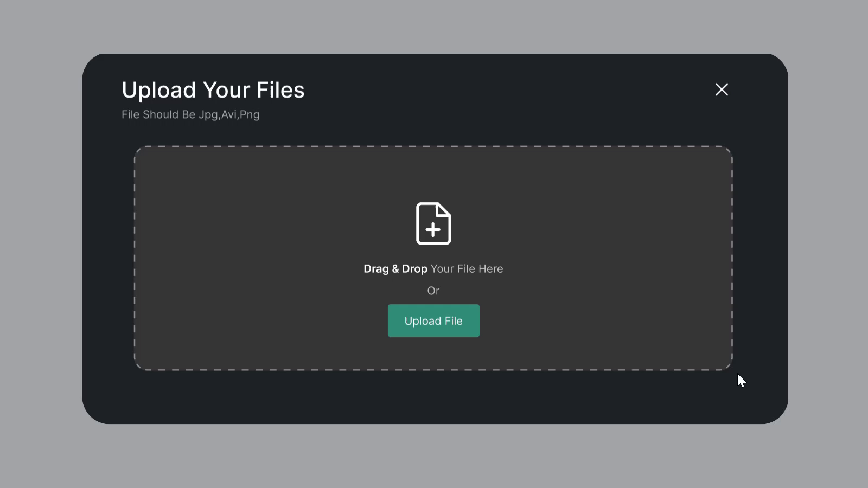Image resolution: width=868 pixels, height=488 pixels.
Task: Click the add-file document icon
Action: click(433, 223)
